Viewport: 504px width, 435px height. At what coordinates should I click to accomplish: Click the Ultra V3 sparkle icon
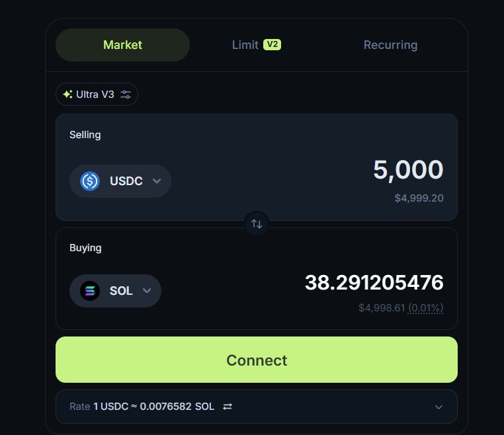(x=67, y=95)
